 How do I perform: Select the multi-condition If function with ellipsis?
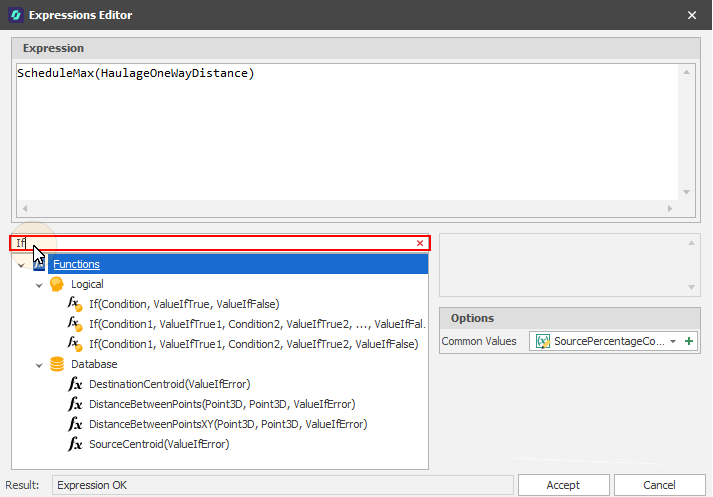257,324
